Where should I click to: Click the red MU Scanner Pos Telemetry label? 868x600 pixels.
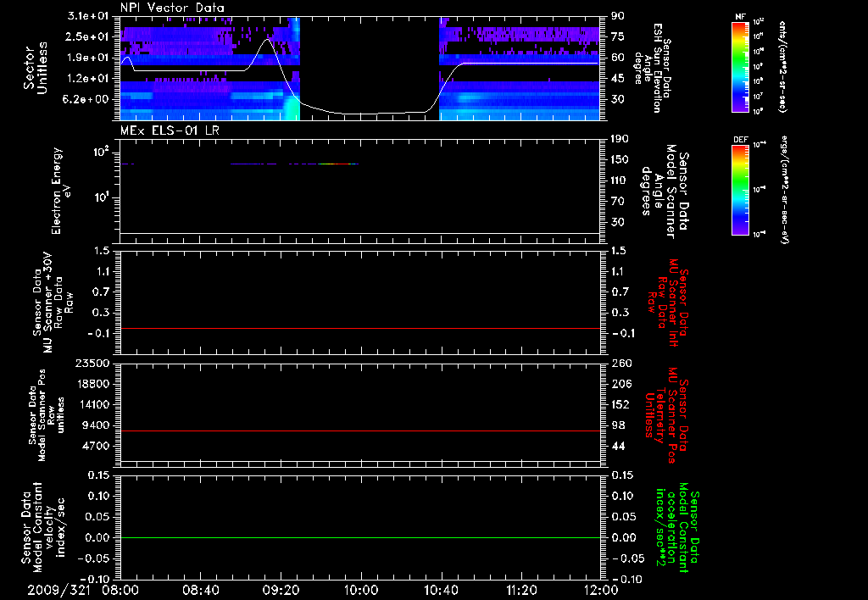(666, 415)
